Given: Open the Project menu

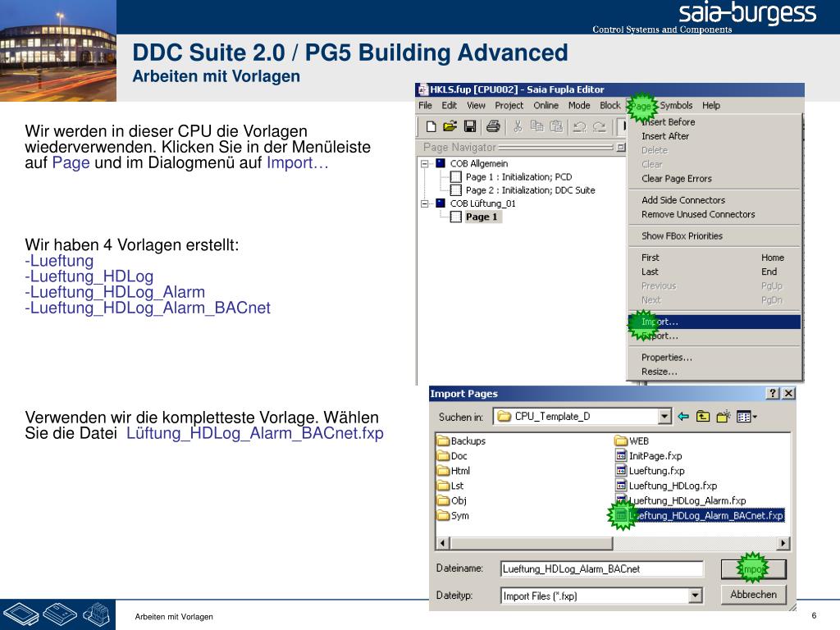Looking at the screenshot, I should pyautogui.click(x=509, y=106).
